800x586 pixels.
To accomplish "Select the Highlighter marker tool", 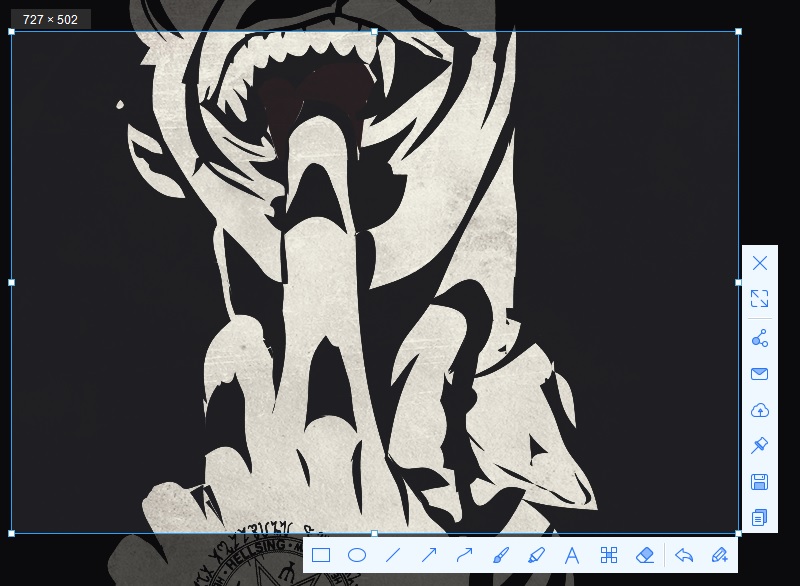I will [x=536, y=555].
